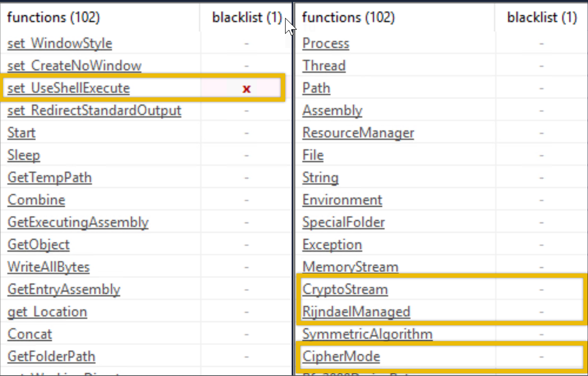Select the set_RedirectStandardOutput function
Image resolution: width=588 pixels, height=376 pixels.
point(94,111)
